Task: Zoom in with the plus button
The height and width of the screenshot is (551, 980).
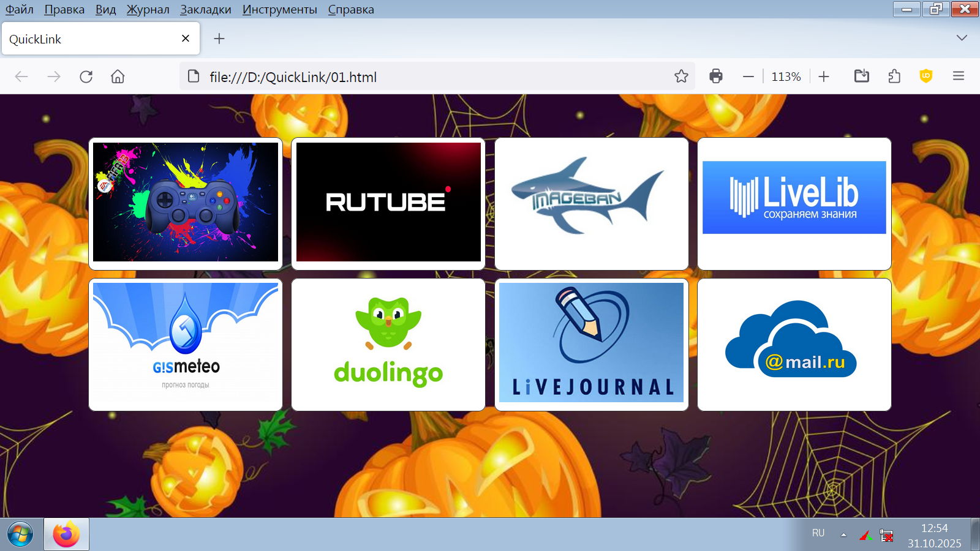Action: pyautogui.click(x=824, y=77)
